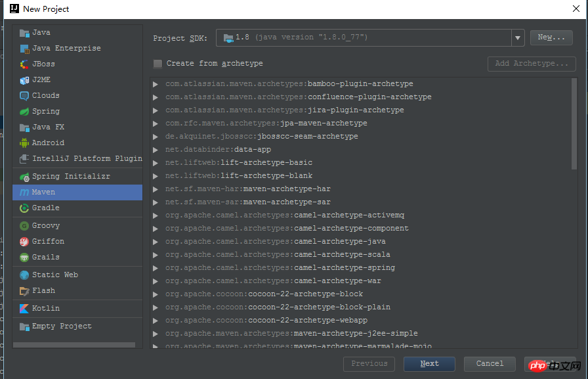
Task: Select cocoon-22-archetype-webapp entry
Action: (x=266, y=321)
